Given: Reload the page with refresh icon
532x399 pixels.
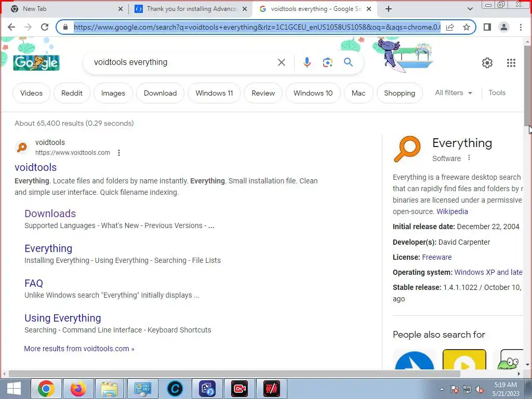Looking at the screenshot, I should tap(45, 27).
